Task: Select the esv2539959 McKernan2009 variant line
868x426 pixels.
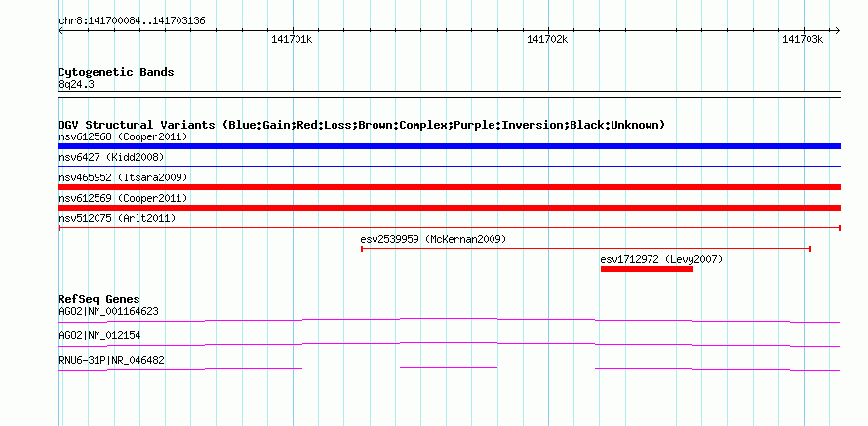Action: click(586, 249)
